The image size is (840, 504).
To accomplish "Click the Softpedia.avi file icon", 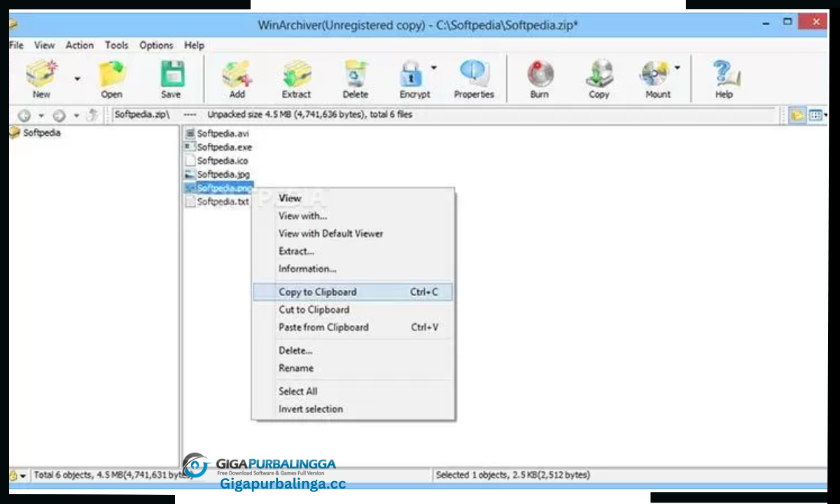I will [189, 133].
